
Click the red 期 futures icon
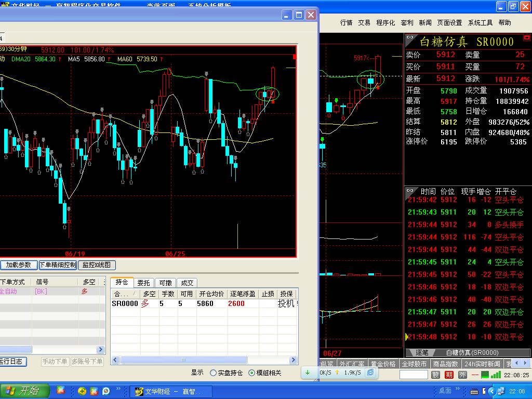[449, 375]
